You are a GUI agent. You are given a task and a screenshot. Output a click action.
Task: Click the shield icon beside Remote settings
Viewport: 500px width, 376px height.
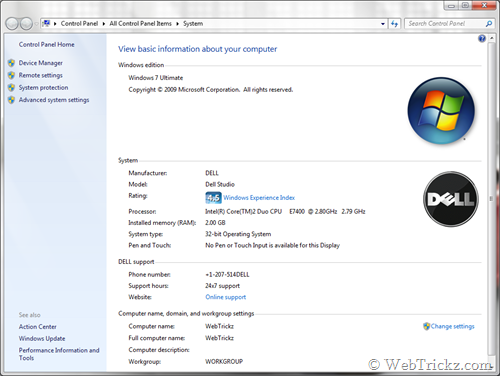click(x=11, y=75)
